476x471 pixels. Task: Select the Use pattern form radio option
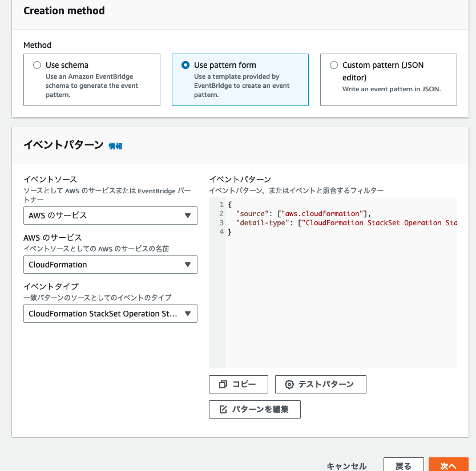(x=185, y=65)
